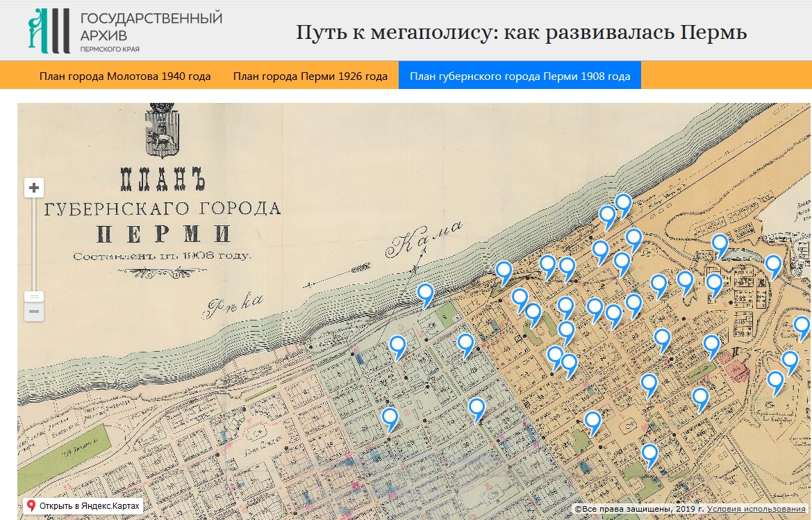Switch to План города Перми 1926 года tab
This screenshot has width=812, height=520.
[x=310, y=76]
